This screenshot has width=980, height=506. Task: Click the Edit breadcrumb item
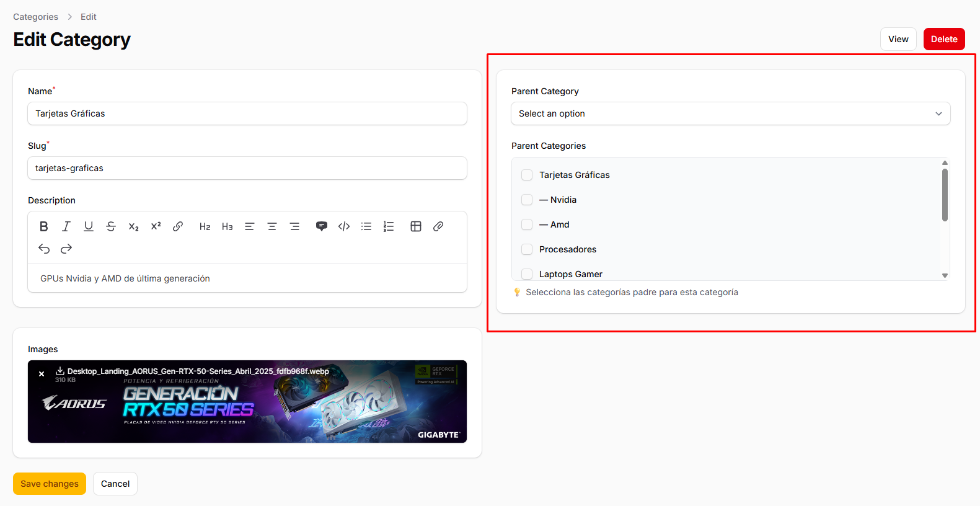[89, 17]
